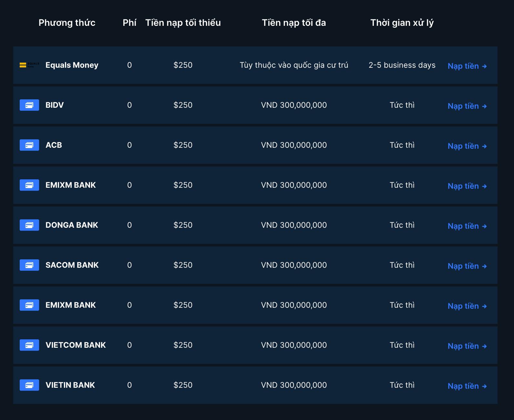Select the VIETIN BANK card icon

[29, 385]
